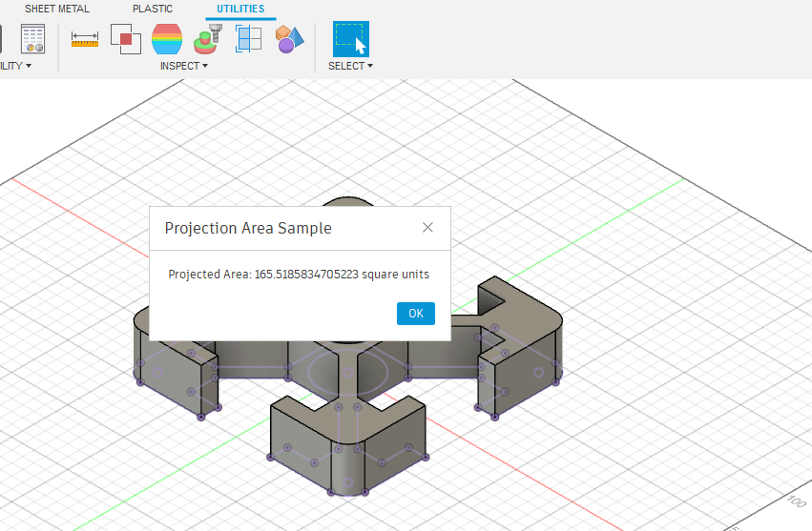Open the Zebra/Curvature analysis icon
This screenshot has height=531, width=812.
[x=167, y=39]
